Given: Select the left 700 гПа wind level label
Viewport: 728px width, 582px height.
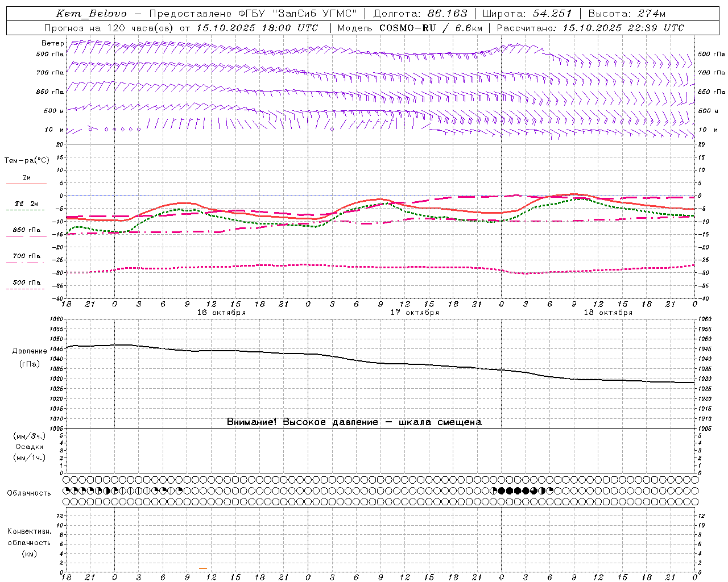Looking at the screenshot, I should [50, 73].
